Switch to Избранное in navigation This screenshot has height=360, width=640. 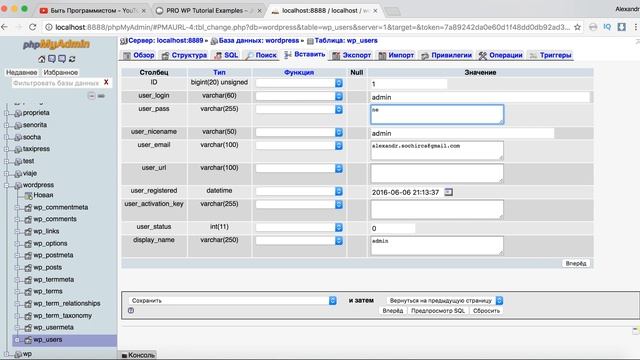click(x=61, y=72)
